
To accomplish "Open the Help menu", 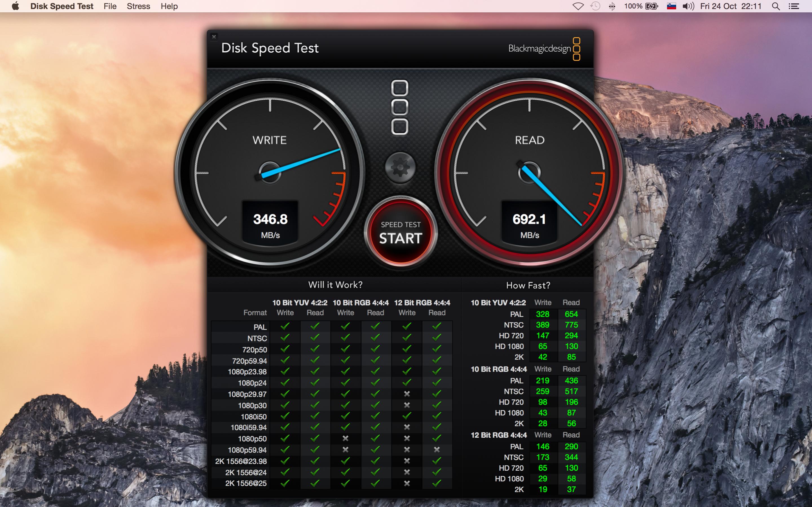I will (x=169, y=6).
